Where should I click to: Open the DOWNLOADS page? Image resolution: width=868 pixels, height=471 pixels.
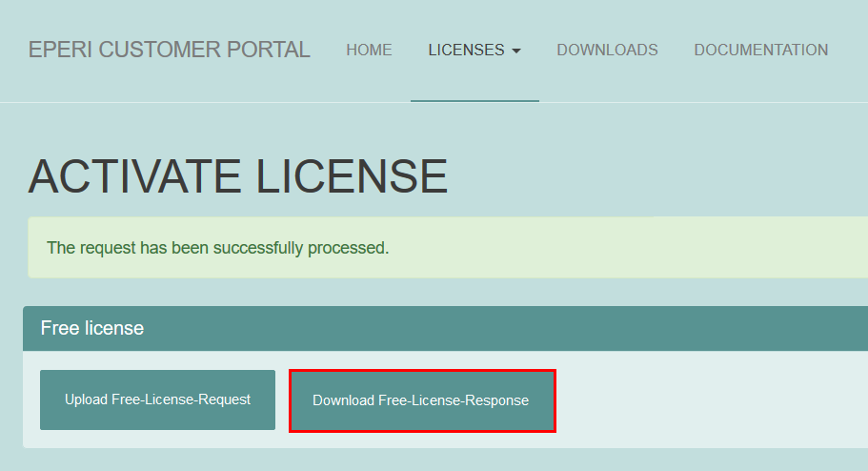(x=607, y=50)
